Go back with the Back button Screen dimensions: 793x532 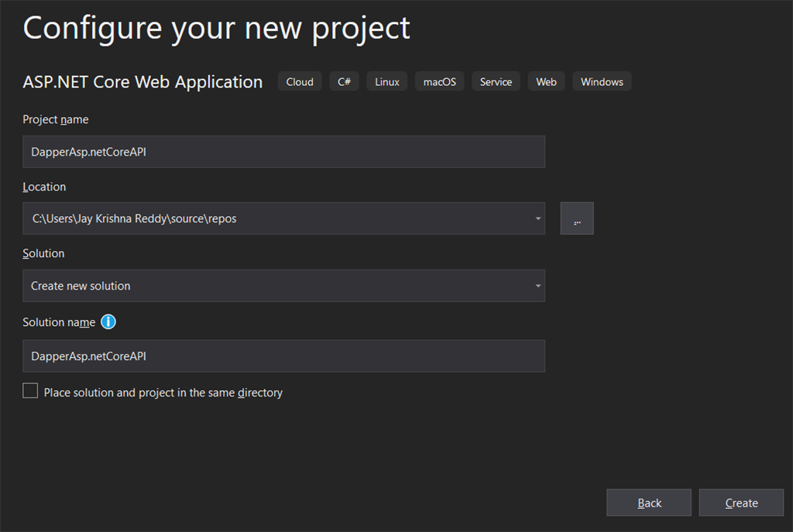649,503
